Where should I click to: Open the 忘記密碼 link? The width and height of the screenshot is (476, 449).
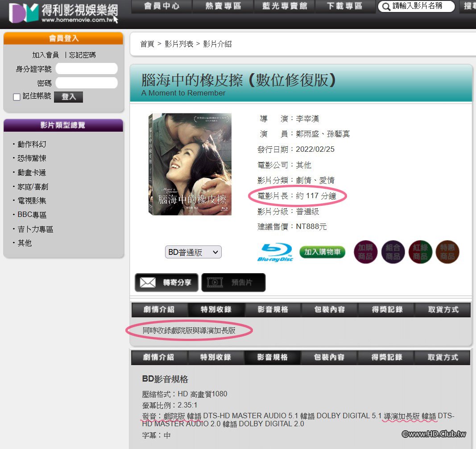coord(82,55)
